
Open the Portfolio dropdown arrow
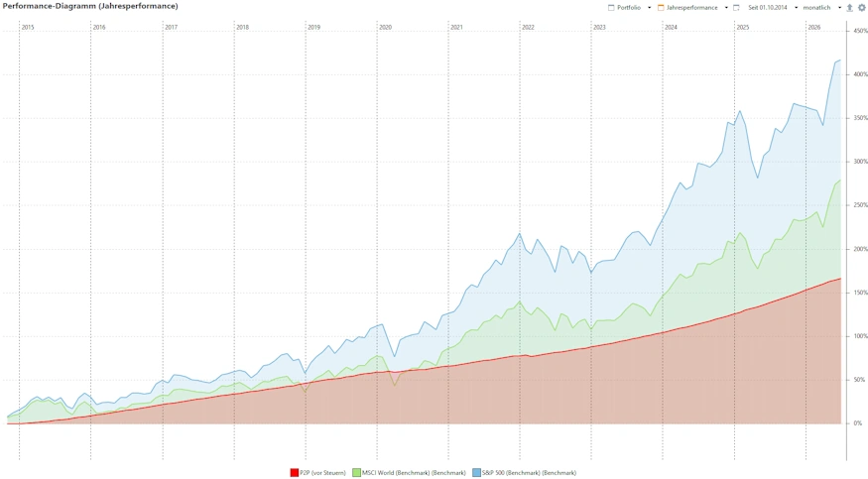pyautogui.click(x=650, y=8)
